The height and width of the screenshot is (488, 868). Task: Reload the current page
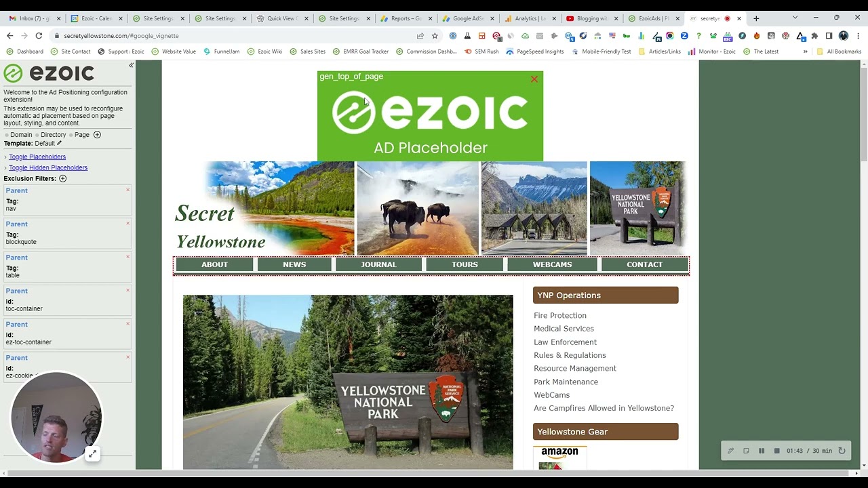39,36
